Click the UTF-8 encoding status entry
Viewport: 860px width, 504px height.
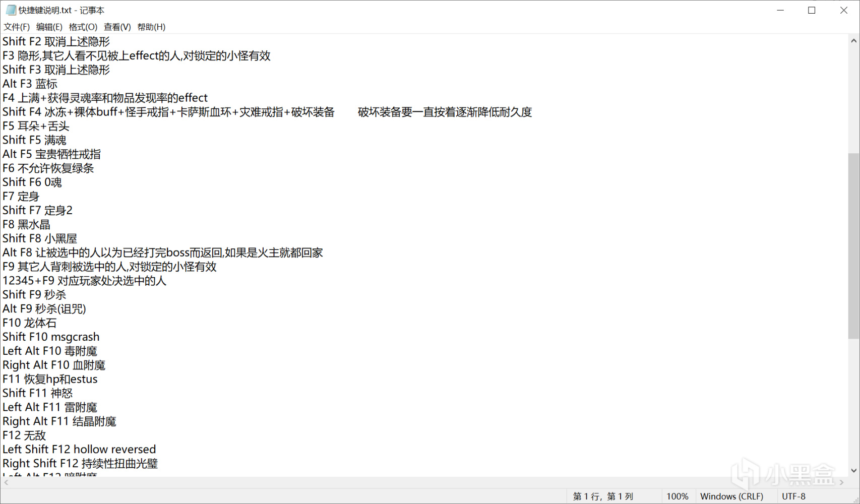tap(793, 496)
